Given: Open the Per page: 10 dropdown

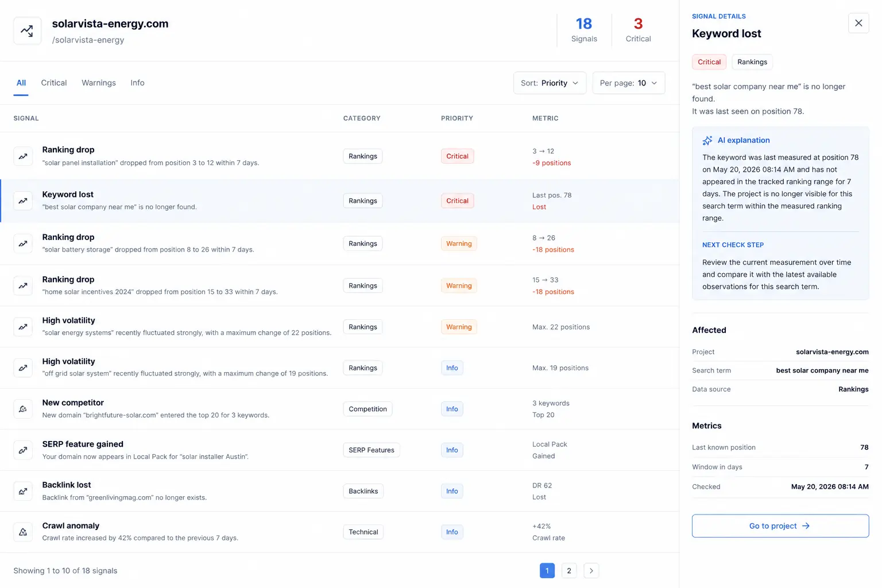Looking at the screenshot, I should tap(629, 83).
